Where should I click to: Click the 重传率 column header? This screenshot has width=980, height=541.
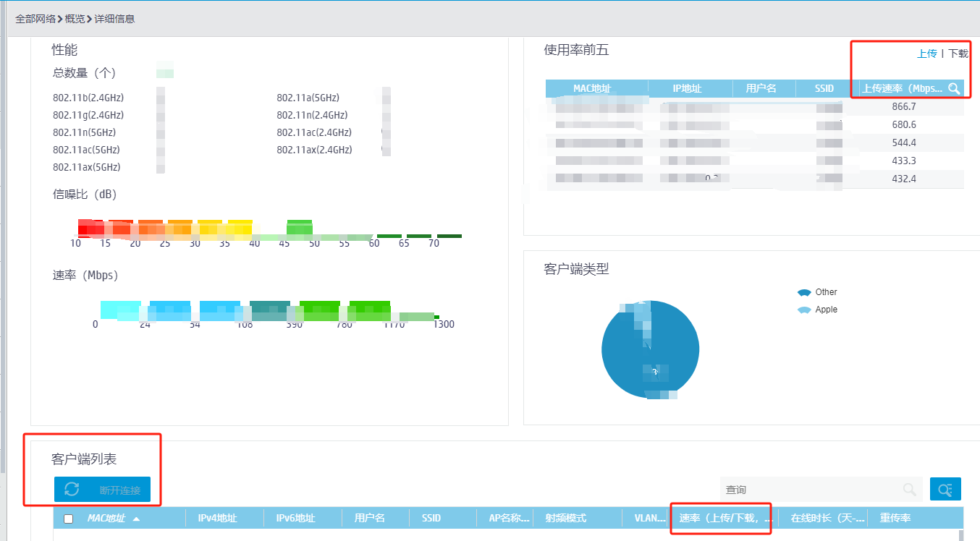click(895, 518)
